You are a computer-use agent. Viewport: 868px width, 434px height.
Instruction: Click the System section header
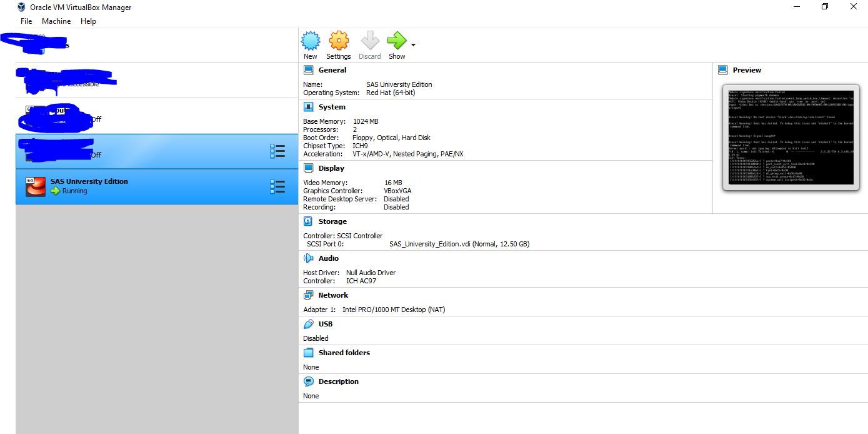(x=332, y=107)
